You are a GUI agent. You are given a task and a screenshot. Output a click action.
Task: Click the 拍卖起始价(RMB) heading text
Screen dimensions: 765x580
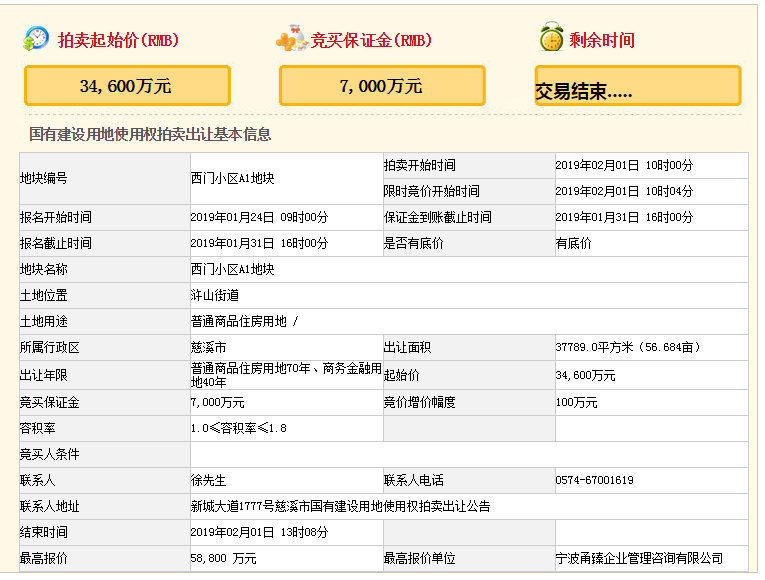pos(118,41)
